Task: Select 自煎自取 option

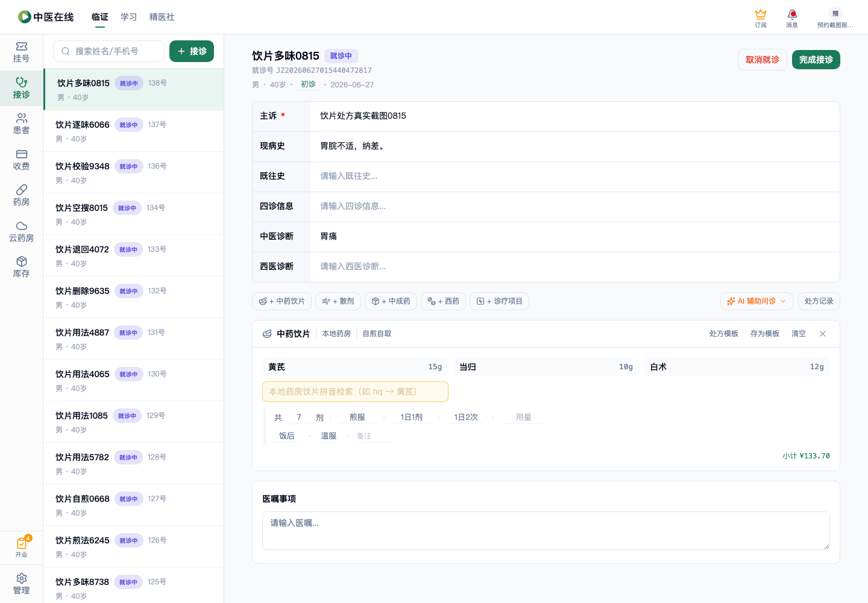Action: pyautogui.click(x=377, y=334)
